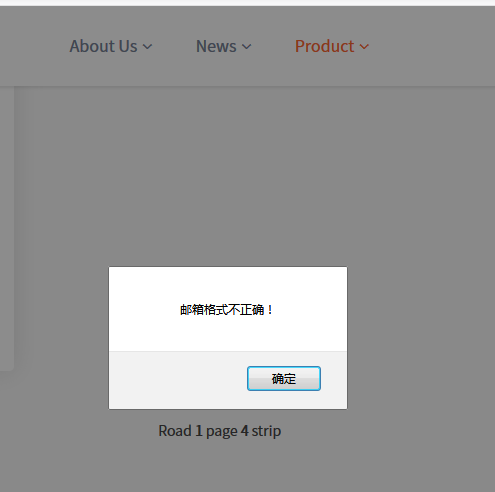495x492 pixels.
Task: Expand the chevron beside News
Action: pyautogui.click(x=246, y=47)
